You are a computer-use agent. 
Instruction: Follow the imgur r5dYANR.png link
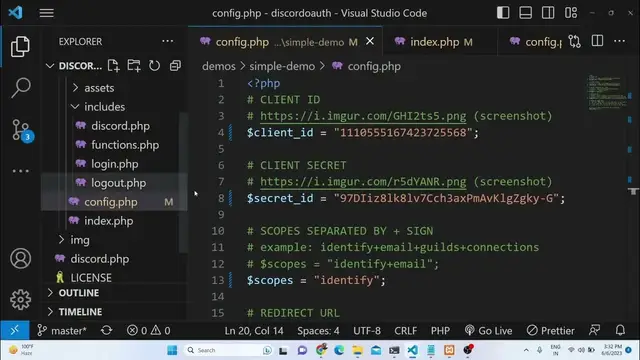click(363, 182)
